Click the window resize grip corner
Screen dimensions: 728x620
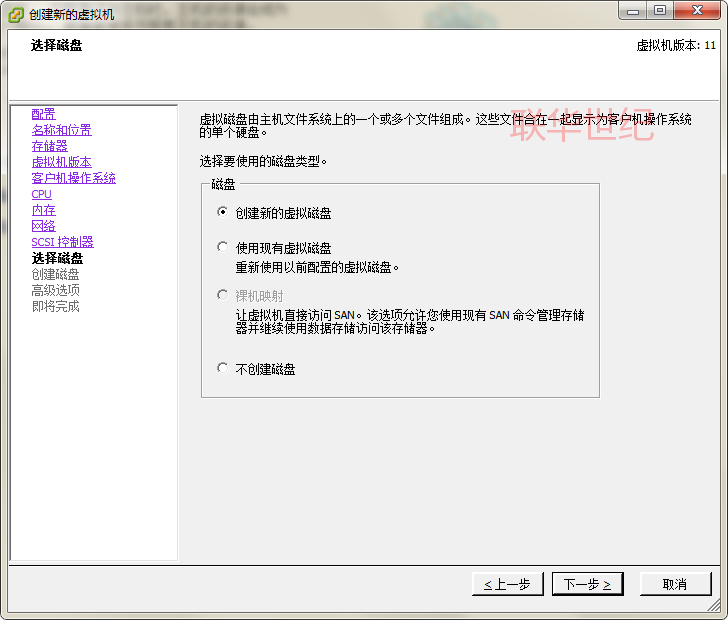[714, 605]
